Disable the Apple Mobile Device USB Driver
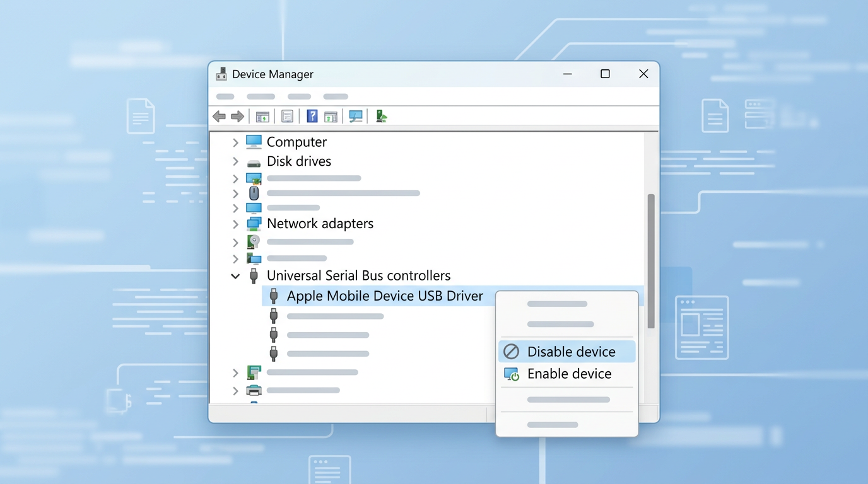Viewport: 868px width, 484px height. click(x=571, y=351)
